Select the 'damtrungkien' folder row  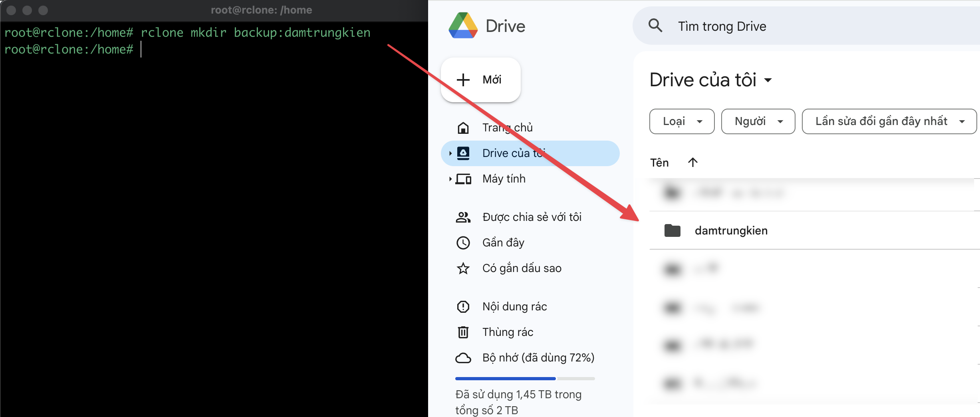(x=815, y=230)
